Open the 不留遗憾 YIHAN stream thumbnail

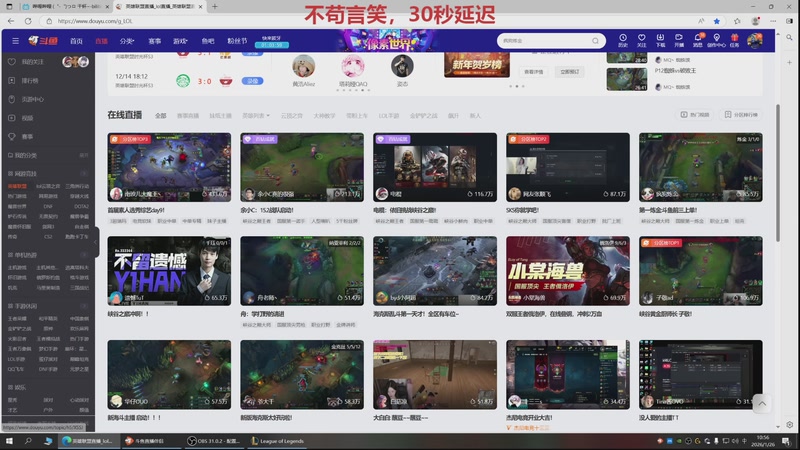click(x=169, y=271)
